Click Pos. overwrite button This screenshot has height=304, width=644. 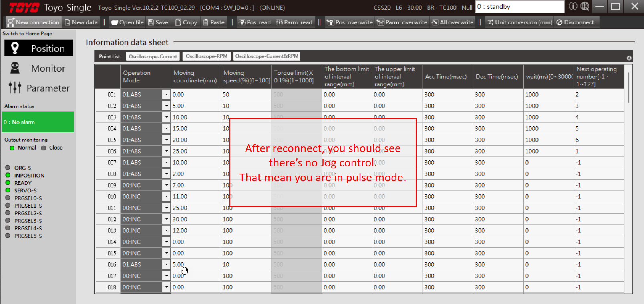click(x=350, y=22)
